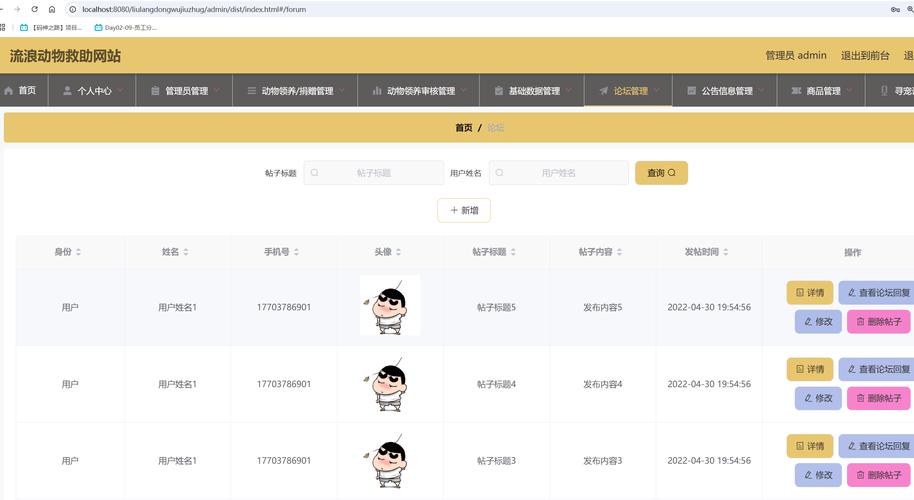Click the 论坛管理 paper plane icon

pos(604,91)
